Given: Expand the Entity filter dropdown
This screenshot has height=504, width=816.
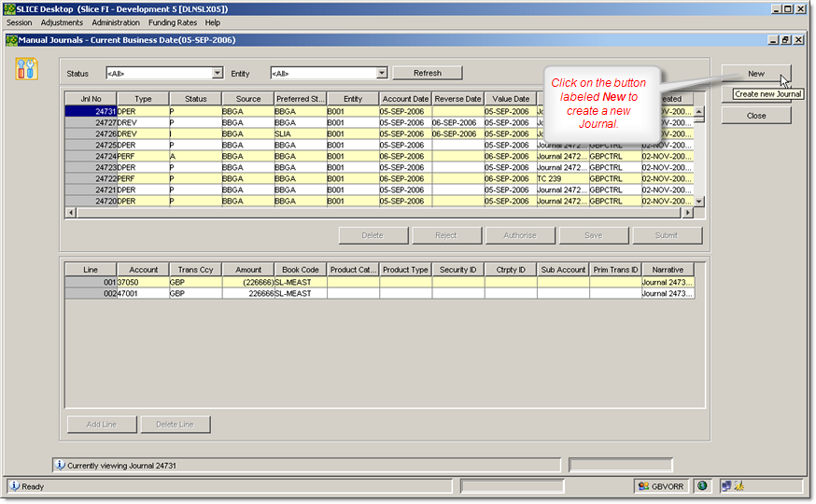Looking at the screenshot, I should pyautogui.click(x=382, y=73).
